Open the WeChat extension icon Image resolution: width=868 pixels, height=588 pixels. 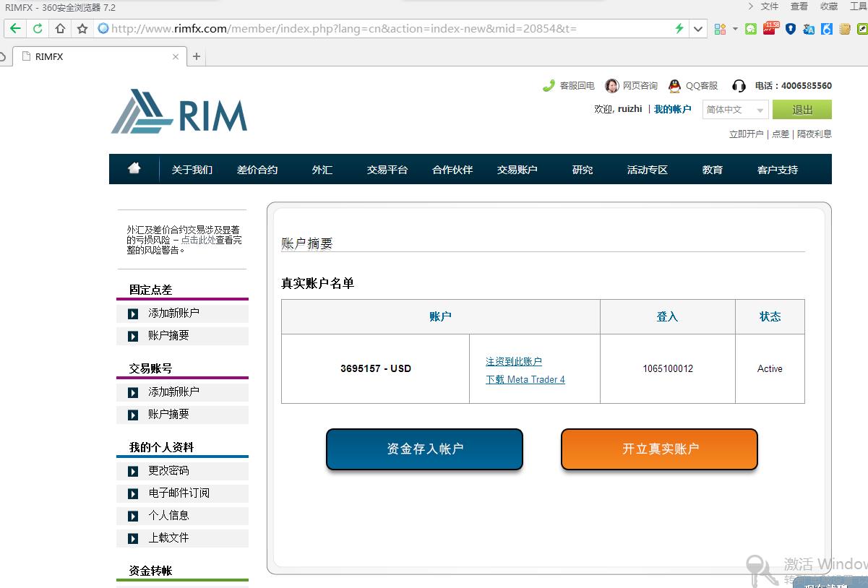tap(752, 29)
